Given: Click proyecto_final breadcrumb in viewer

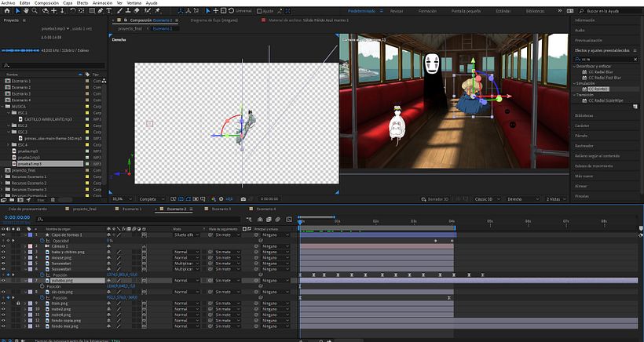Looking at the screenshot, I should pyautogui.click(x=130, y=29).
